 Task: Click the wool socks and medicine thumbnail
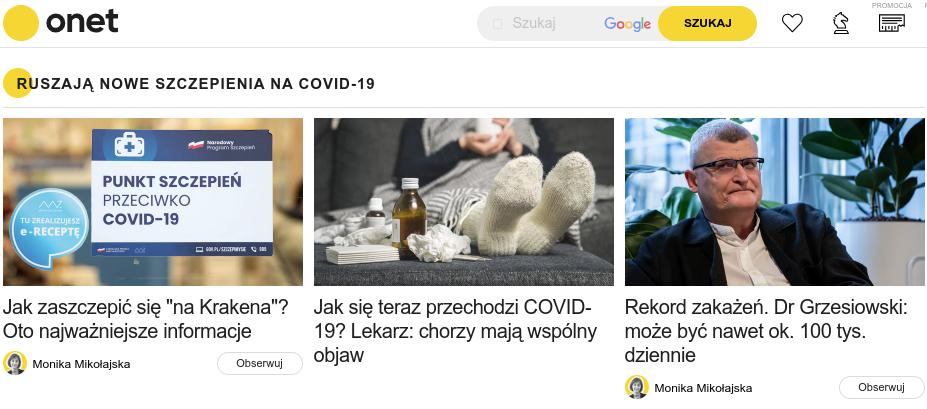[464, 202]
